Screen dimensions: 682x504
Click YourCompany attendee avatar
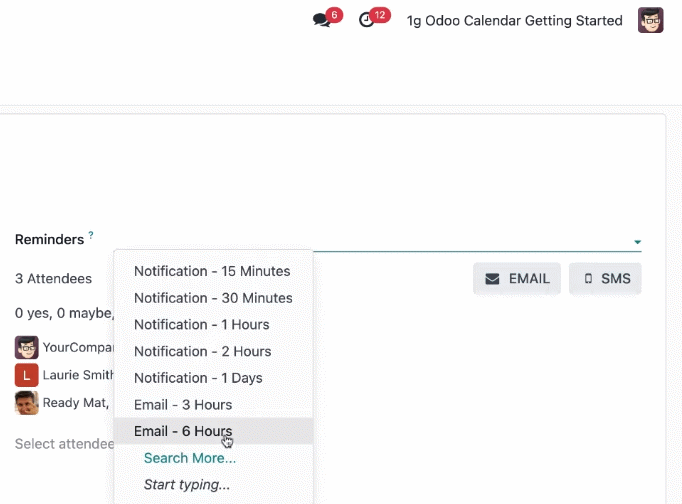tap(27, 347)
